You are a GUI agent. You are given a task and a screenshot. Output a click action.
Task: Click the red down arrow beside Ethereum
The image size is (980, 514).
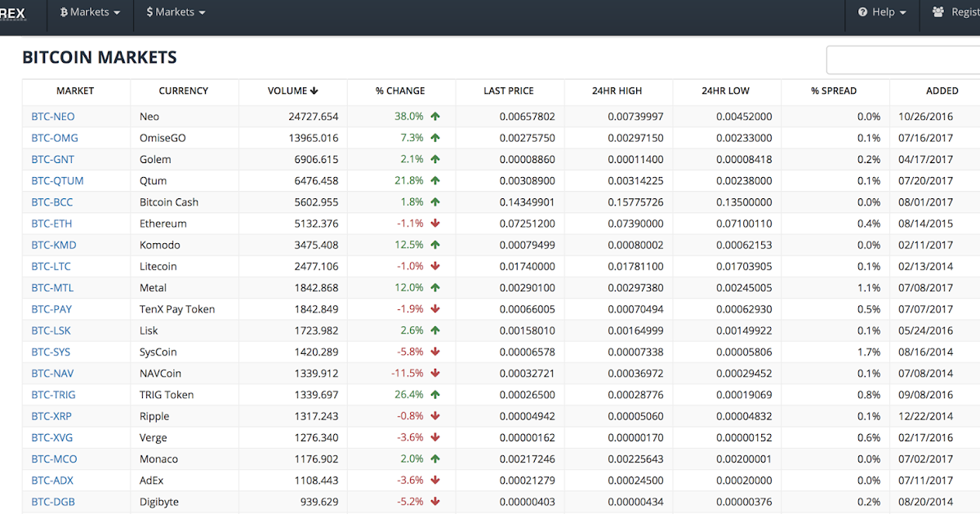(435, 224)
